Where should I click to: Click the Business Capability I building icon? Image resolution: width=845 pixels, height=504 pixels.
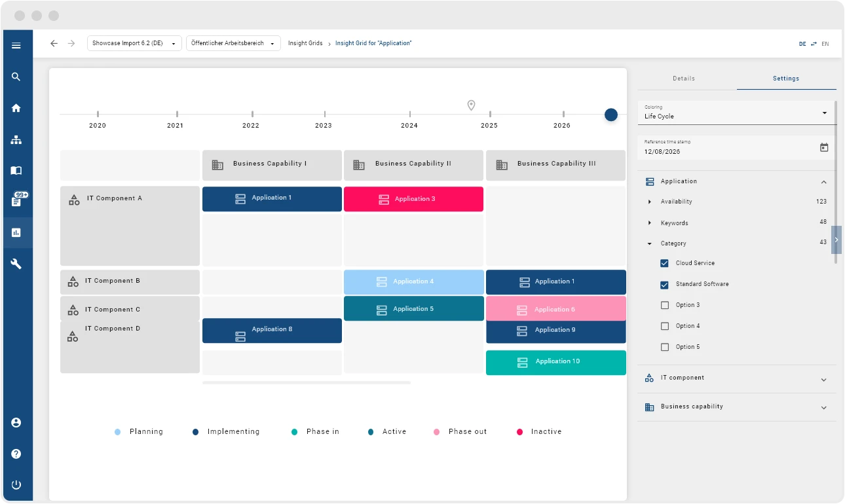(217, 165)
